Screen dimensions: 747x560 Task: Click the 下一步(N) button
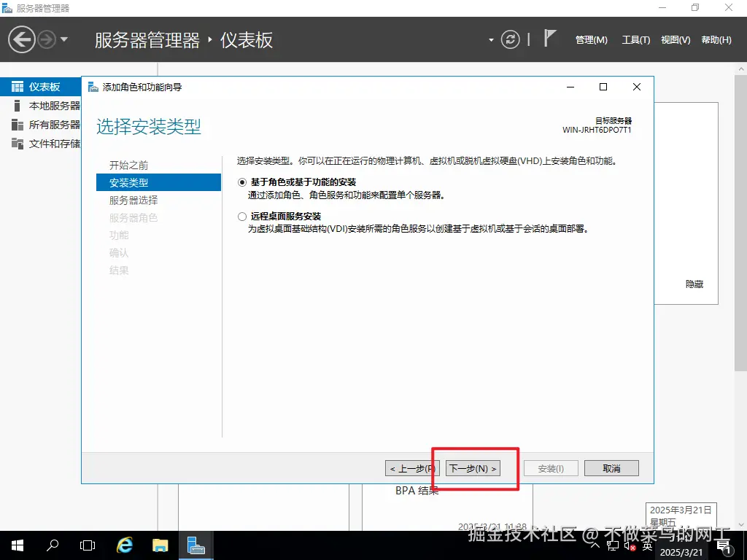(x=471, y=467)
